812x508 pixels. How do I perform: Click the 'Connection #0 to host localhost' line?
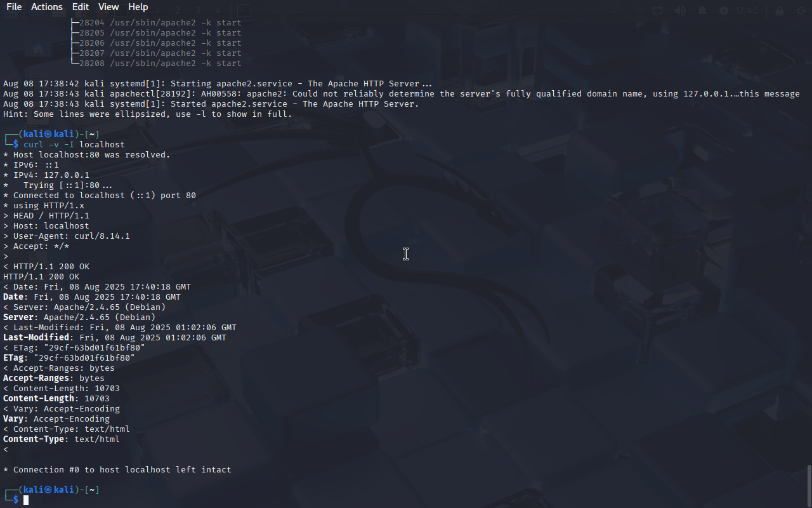(117, 470)
